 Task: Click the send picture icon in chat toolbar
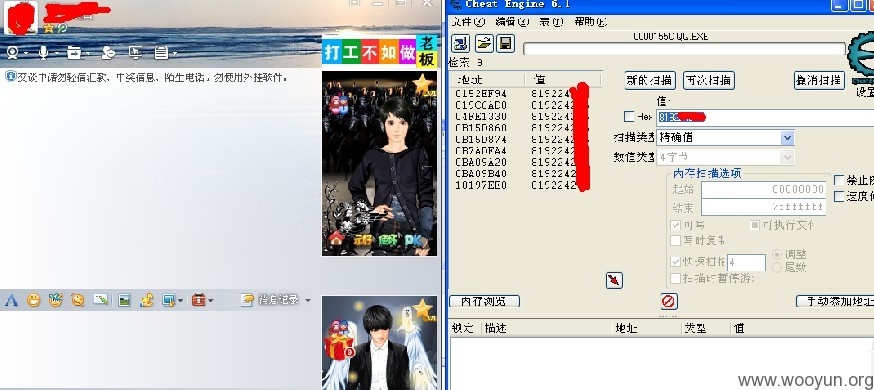[x=124, y=300]
